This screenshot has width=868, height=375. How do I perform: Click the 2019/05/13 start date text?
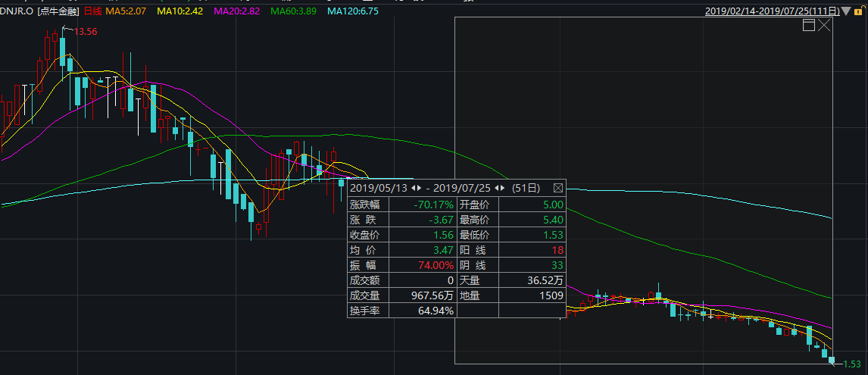(379, 189)
